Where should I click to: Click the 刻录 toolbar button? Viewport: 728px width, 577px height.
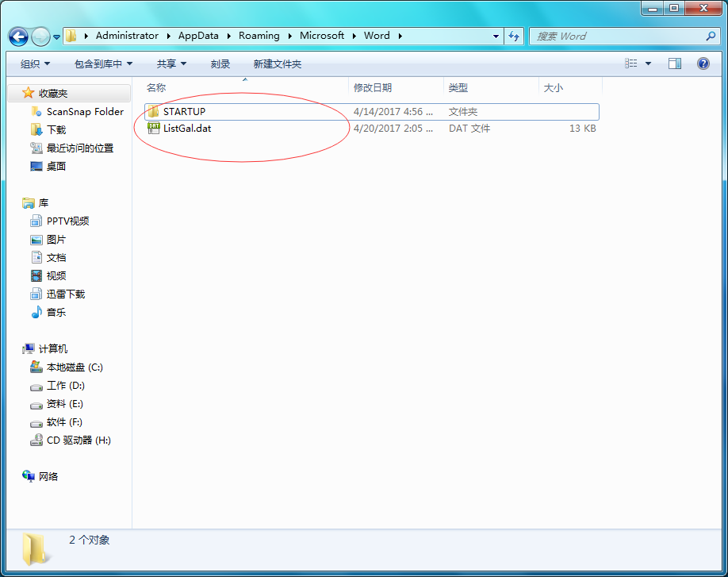220,64
